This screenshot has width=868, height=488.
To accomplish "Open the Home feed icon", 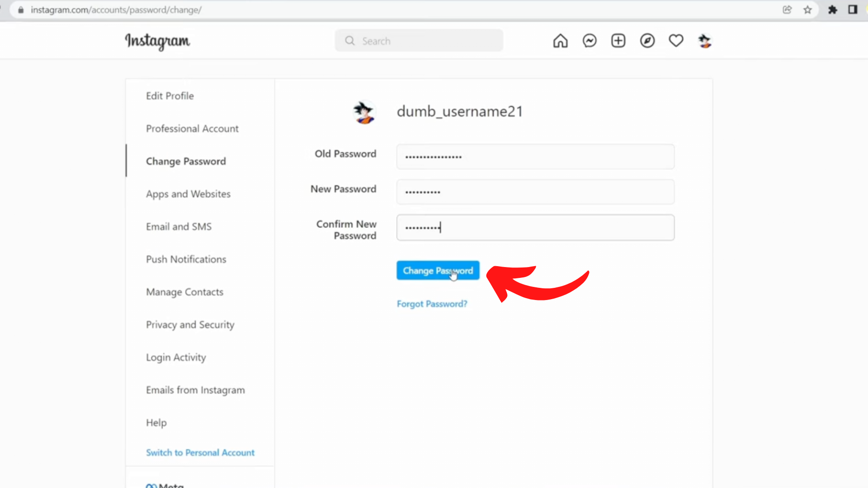I will 560,41.
